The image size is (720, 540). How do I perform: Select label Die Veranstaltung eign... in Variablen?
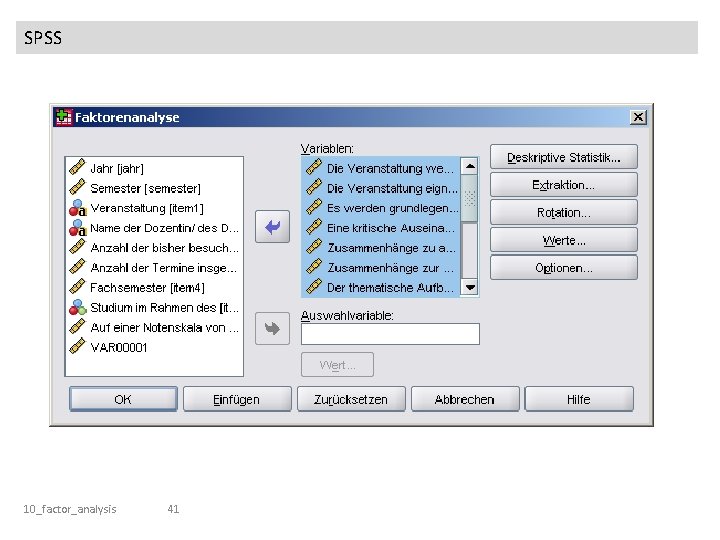click(x=392, y=188)
